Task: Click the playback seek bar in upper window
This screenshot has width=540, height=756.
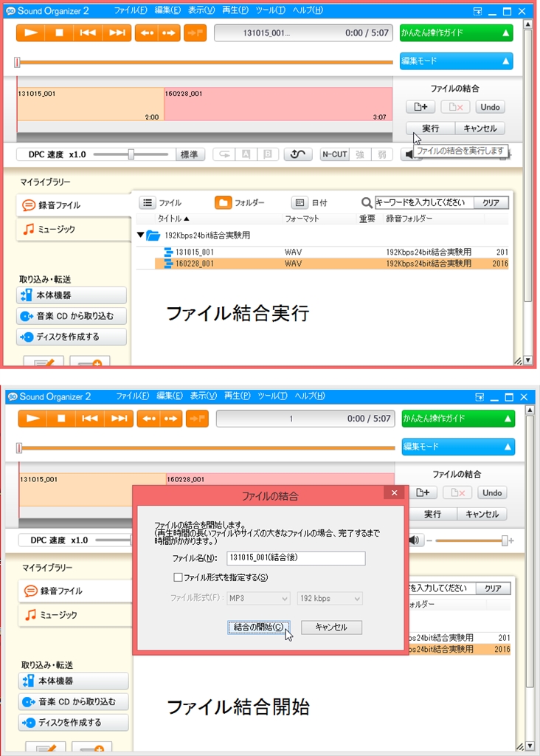Action: pos(205,62)
